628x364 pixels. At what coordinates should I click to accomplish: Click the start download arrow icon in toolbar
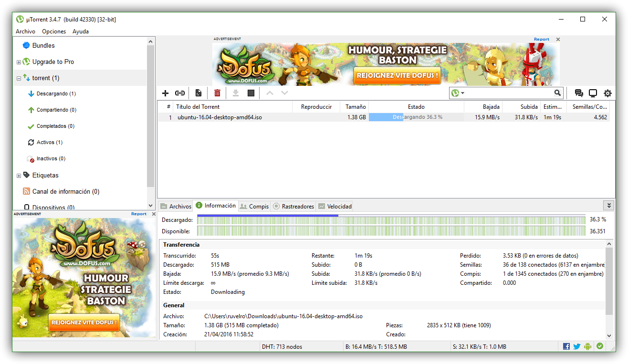coord(235,93)
